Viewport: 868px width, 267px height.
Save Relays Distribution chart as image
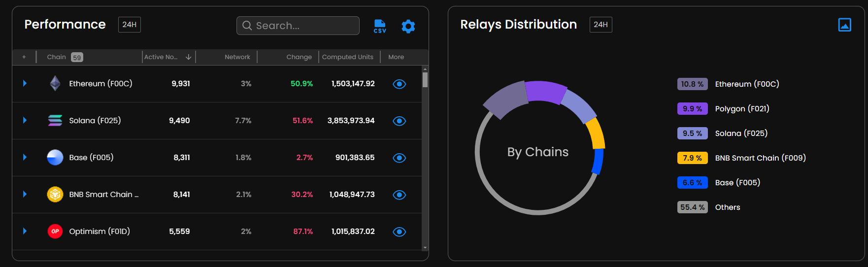coord(844,25)
